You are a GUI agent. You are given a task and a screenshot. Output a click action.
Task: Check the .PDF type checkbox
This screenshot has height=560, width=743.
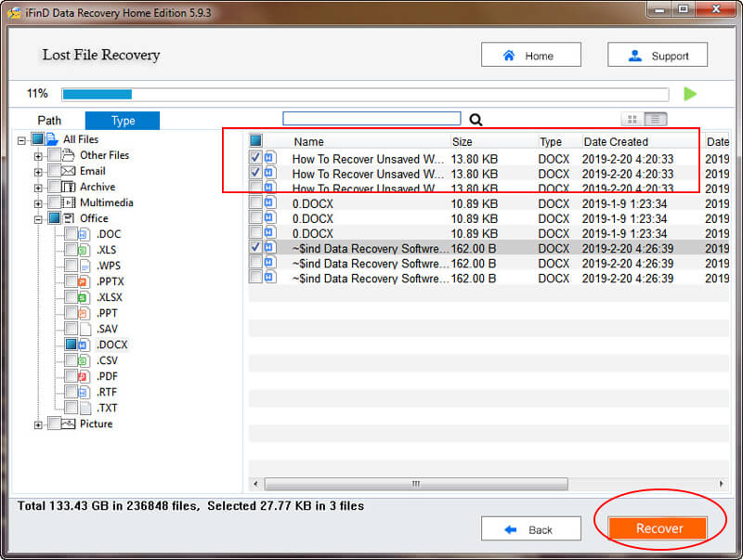[x=72, y=376]
